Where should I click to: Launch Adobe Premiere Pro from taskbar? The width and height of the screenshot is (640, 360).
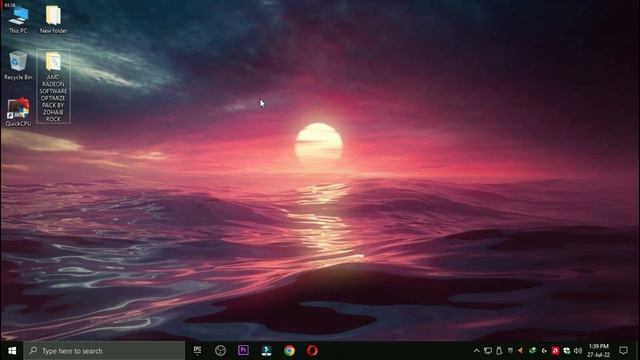tap(243, 351)
